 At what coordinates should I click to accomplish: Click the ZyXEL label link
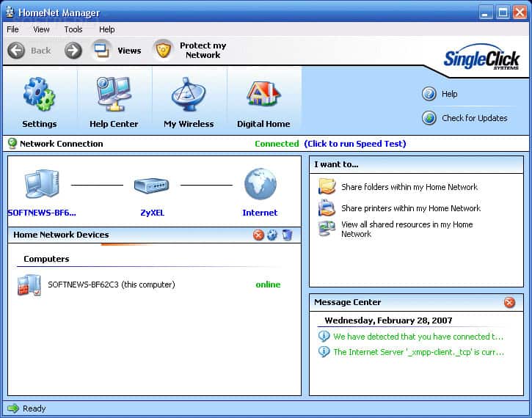[152, 213]
